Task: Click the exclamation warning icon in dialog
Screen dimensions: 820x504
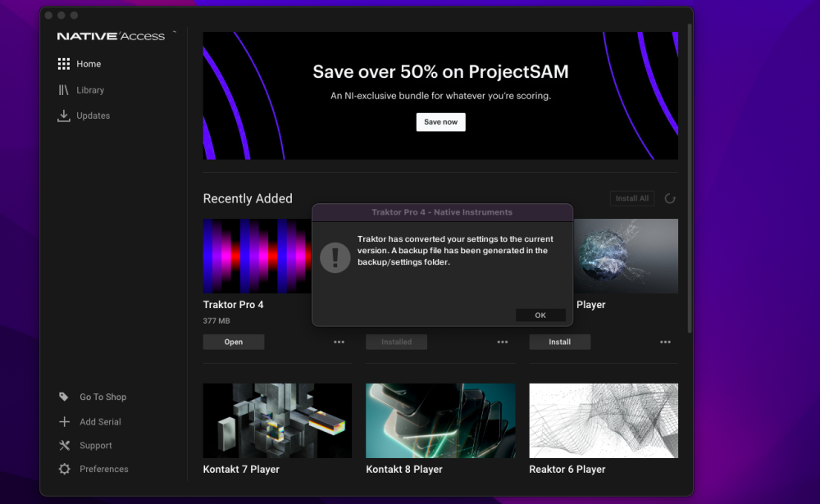Action: pyautogui.click(x=335, y=257)
